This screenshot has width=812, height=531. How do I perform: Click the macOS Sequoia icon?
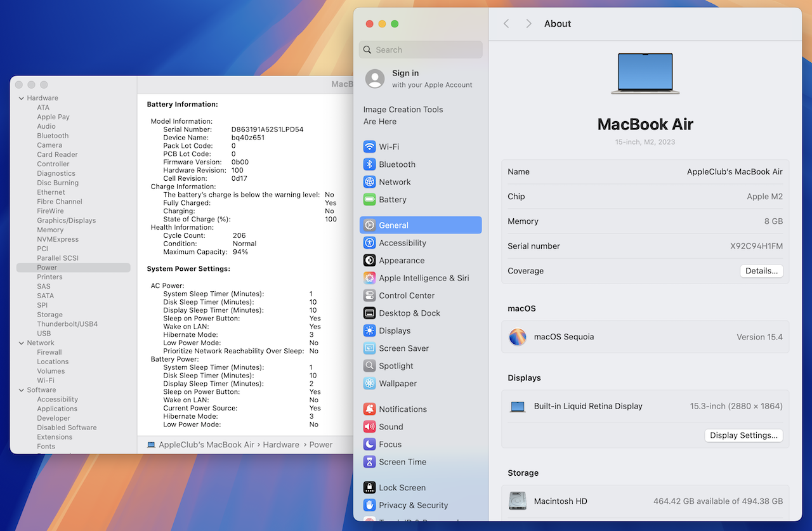518,337
